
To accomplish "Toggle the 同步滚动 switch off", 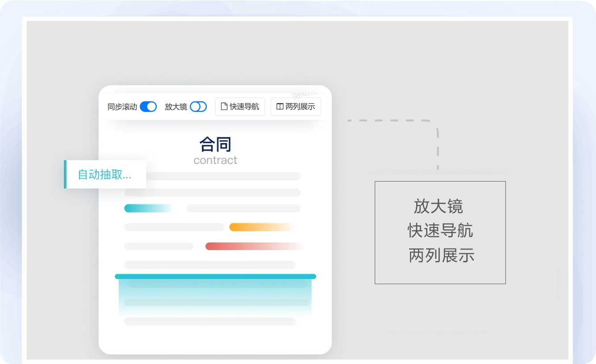I will point(148,107).
